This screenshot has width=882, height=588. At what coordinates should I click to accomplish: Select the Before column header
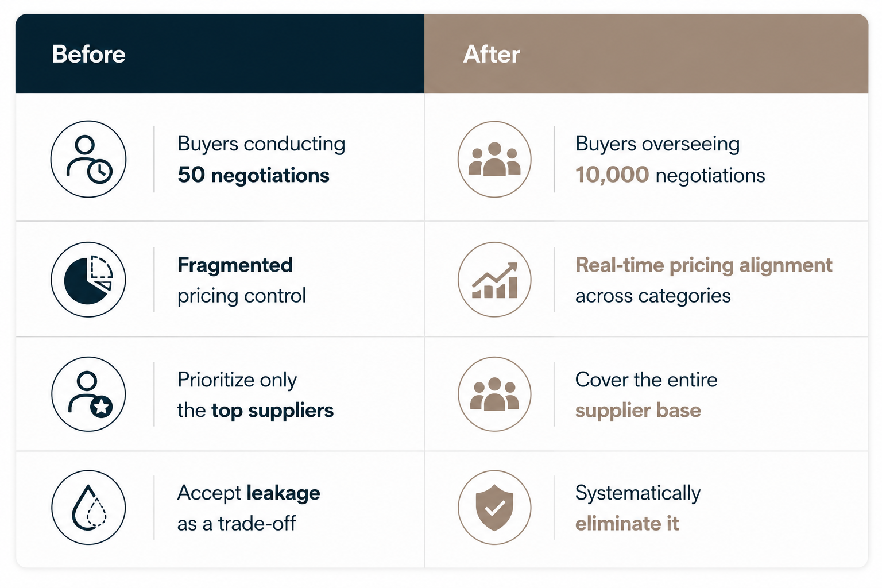pyautogui.click(x=220, y=54)
